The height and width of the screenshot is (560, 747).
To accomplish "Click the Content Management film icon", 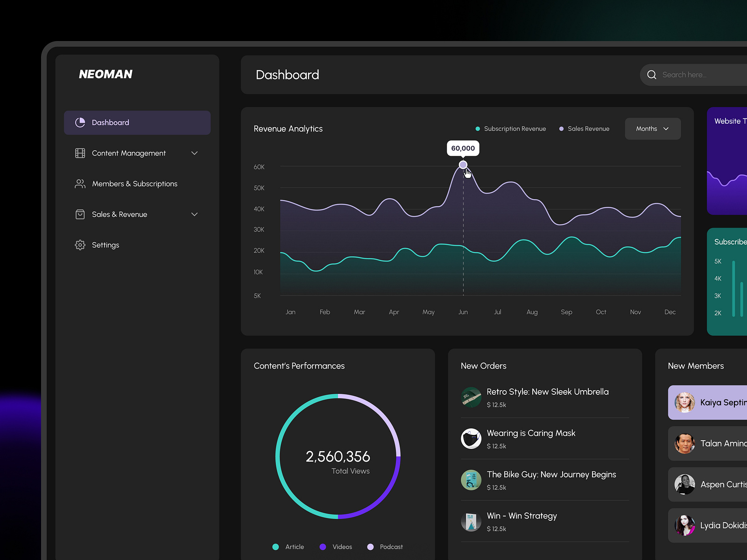I will (80, 153).
